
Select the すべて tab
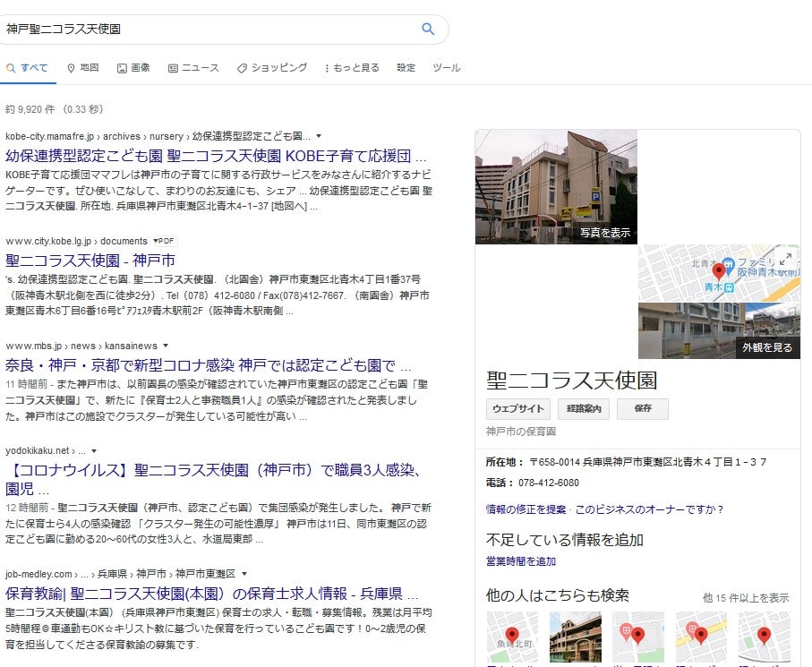pos(27,68)
